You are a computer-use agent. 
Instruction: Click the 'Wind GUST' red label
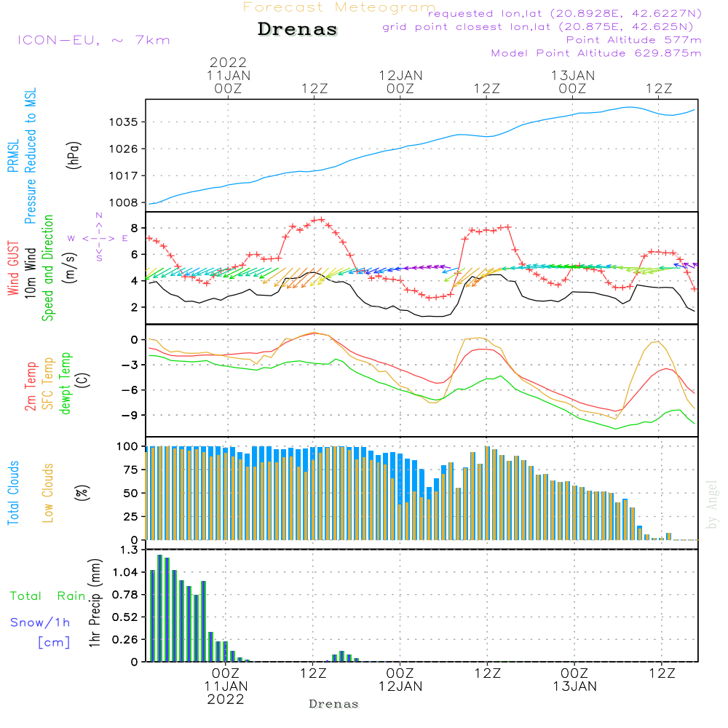pyautogui.click(x=13, y=268)
